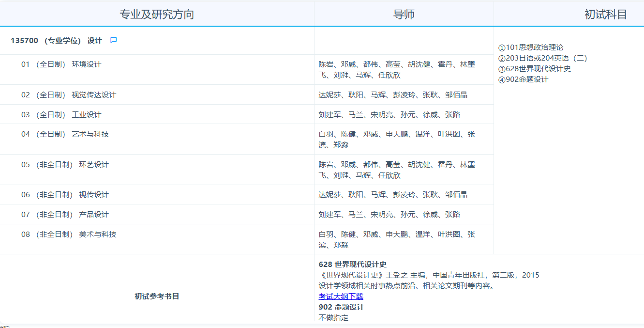
Task: Click the 初试科目 column header
Action: [605, 15]
